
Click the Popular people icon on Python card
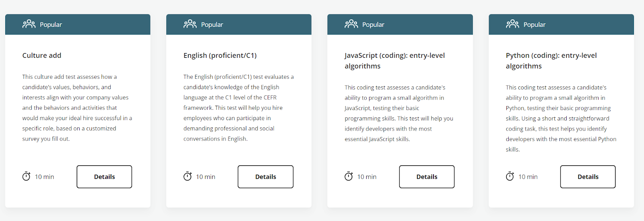pos(512,24)
